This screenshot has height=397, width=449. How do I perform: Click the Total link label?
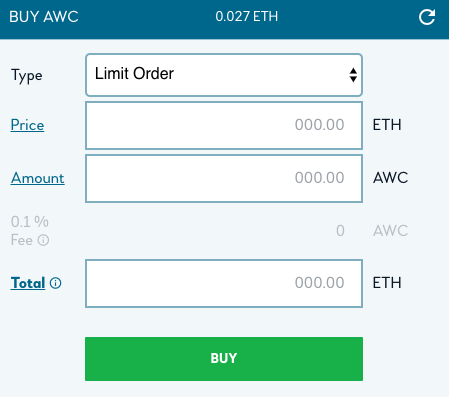[28, 283]
